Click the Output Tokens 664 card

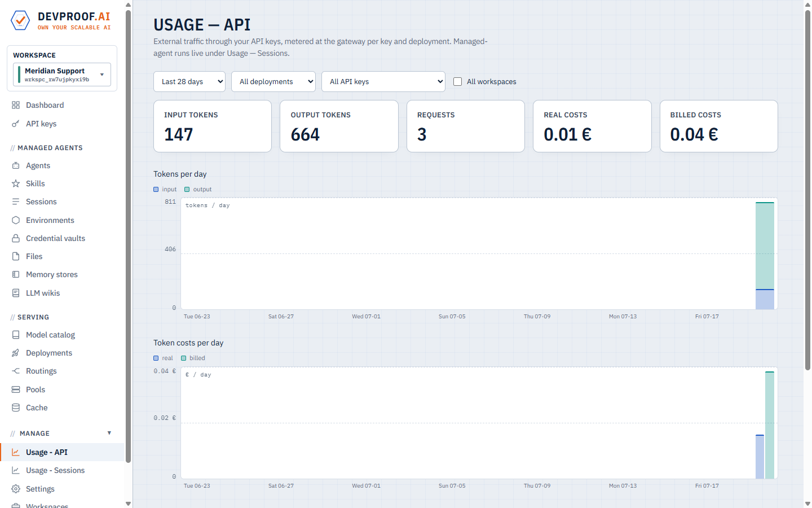(x=339, y=126)
